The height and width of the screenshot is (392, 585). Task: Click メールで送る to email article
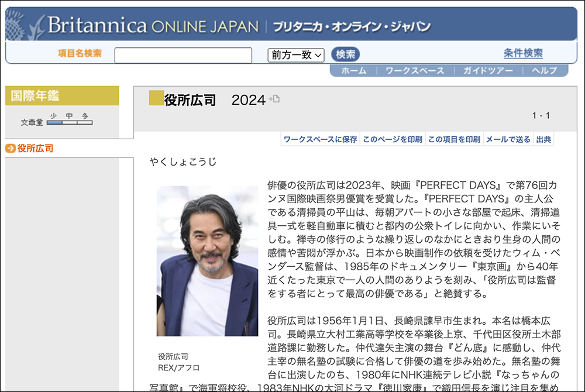[x=508, y=139]
